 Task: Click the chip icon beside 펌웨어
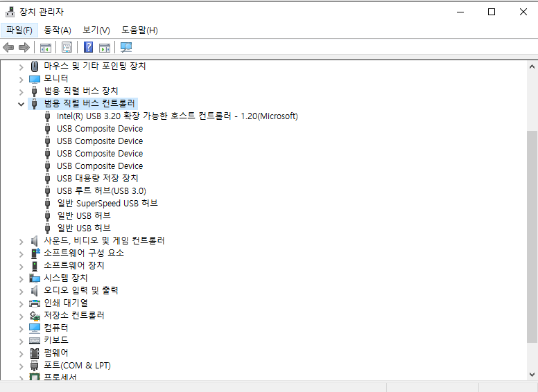(34, 353)
